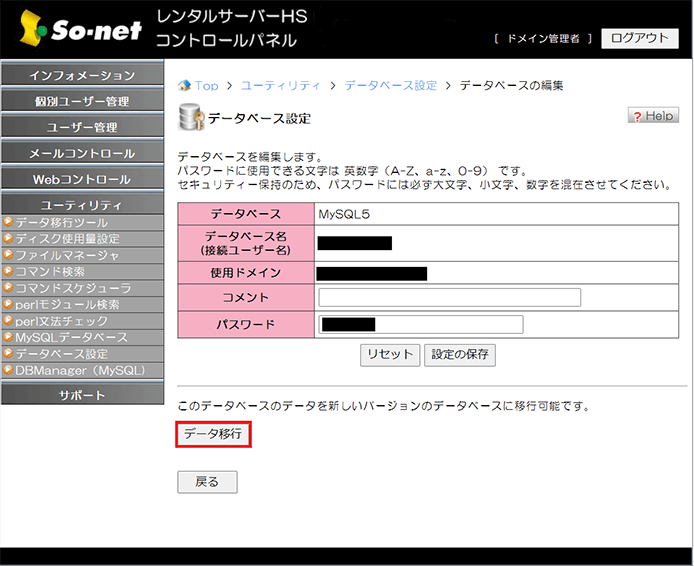
Task: Select データ移行ツール in sidebar
Action: click(x=61, y=222)
